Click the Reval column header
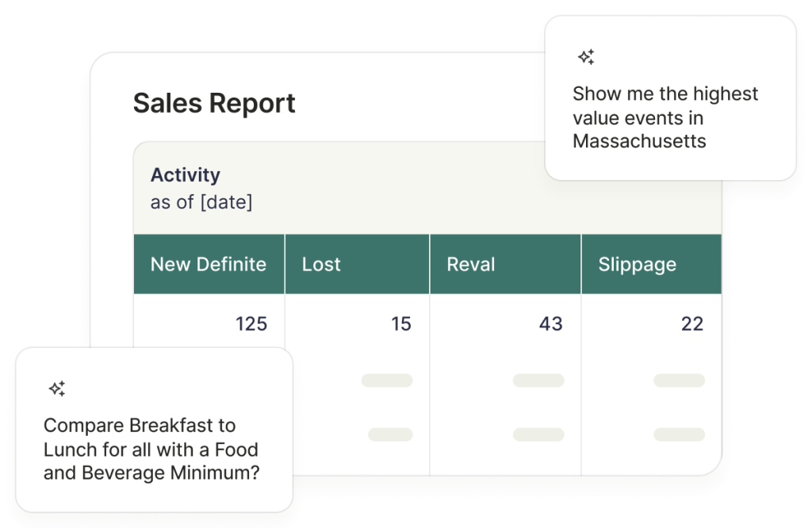812x528 pixels. (x=505, y=264)
